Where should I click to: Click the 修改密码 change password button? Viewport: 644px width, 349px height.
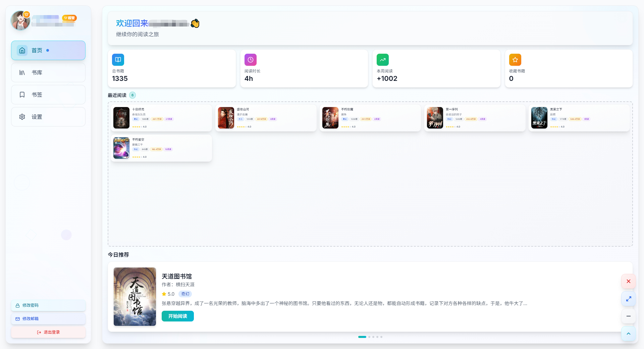point(48,305)
